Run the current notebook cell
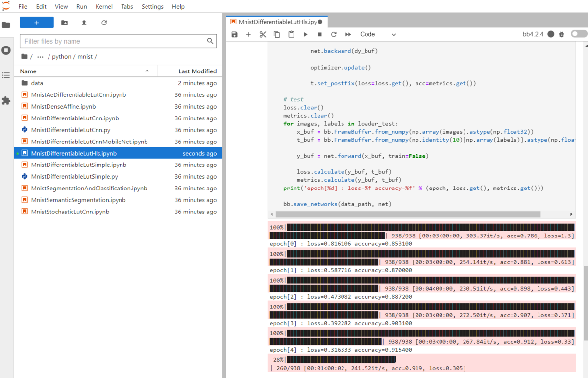 click(x=305, y=34)
